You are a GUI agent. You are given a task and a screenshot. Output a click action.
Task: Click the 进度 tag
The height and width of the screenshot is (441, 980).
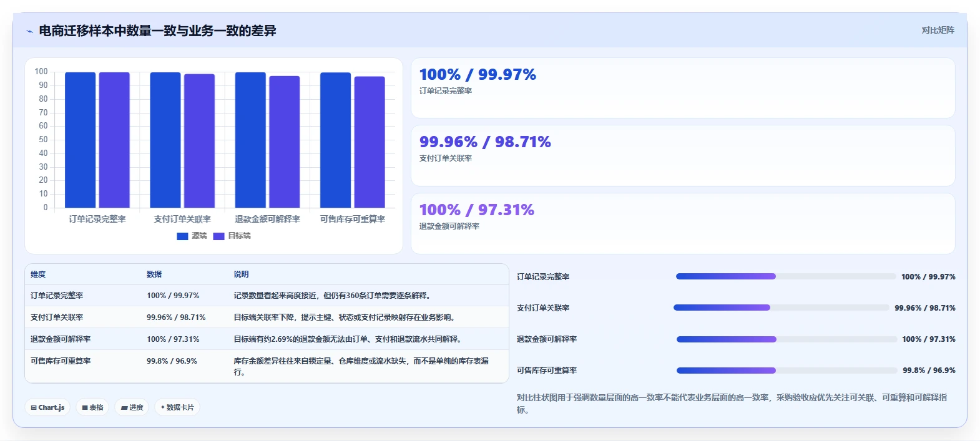tap(132, 407)
